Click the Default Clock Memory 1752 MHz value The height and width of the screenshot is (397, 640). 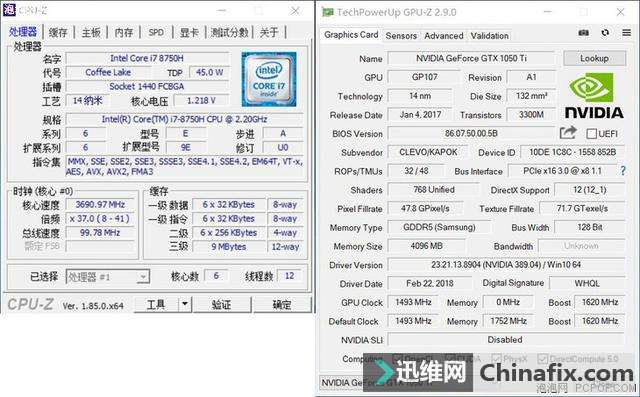point(508,321)
